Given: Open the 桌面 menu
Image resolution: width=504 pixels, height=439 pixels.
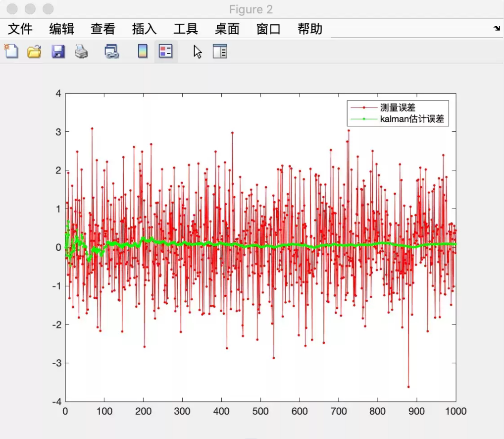Looking at the screenshot, I should pos(227,29).
